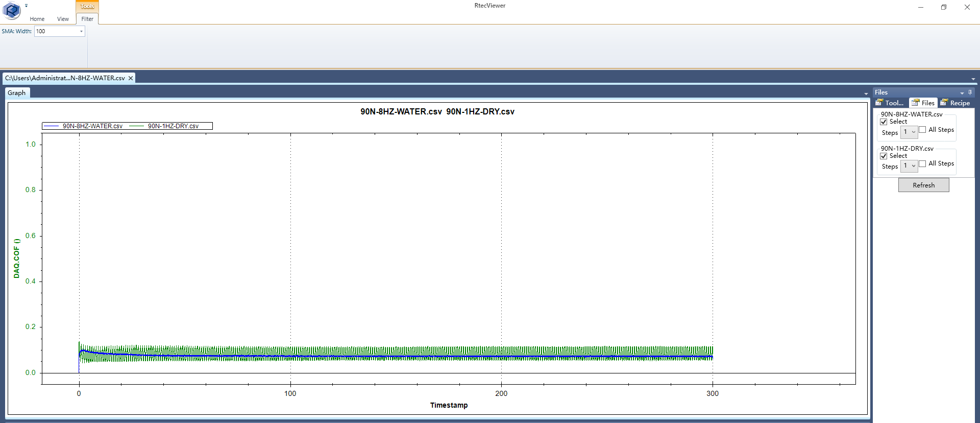
Task: Pin the Files panel with the pushpin
Action: [x=970, y=92]
